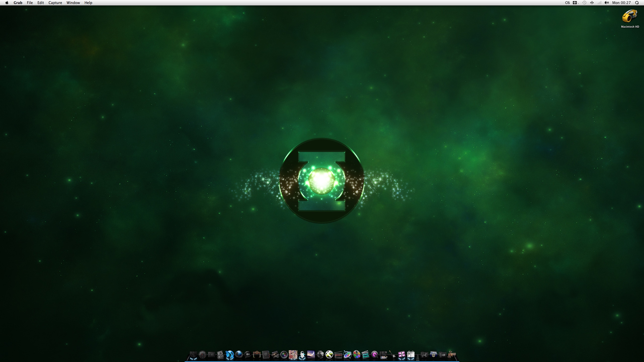This screenshot has width=644, height=362.
Task: Open the Spaces menu bar icon
Action: [575, 3]
